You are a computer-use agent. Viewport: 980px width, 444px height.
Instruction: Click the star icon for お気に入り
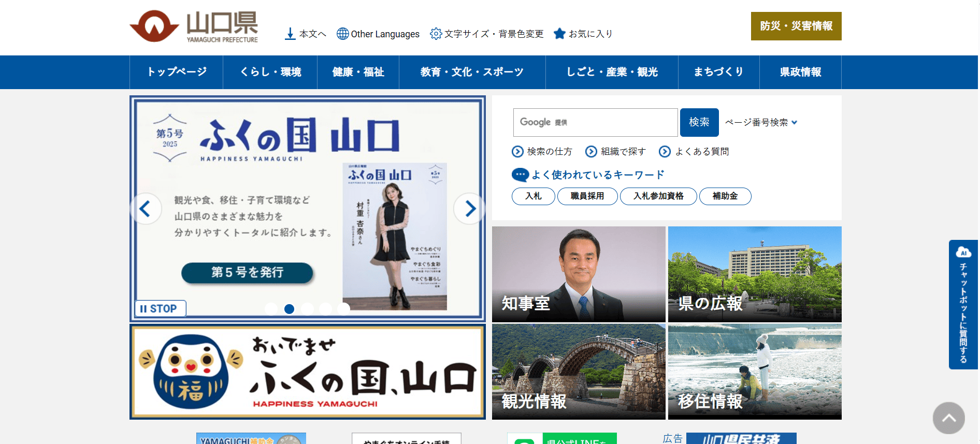pyautogui.click(x=559, y=34)
